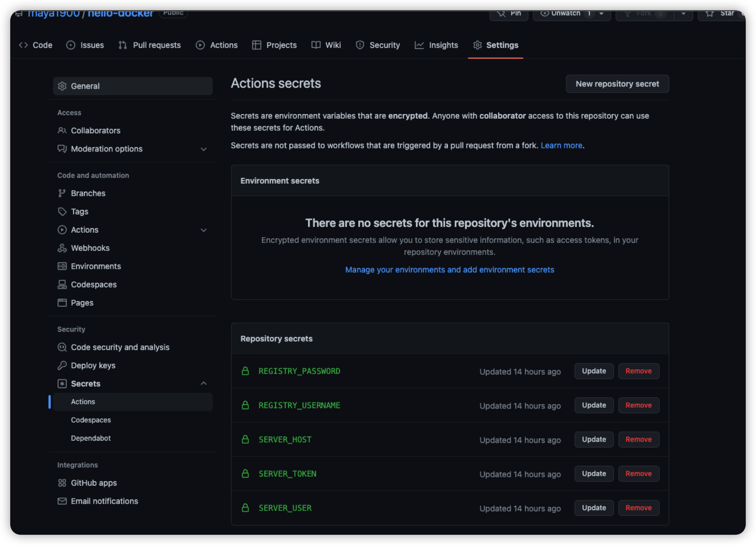Image resolution: width=756 pixels, height=545 pixels.
Task: Remove the REGISTRY_PASSWORD secret
Action: coord(638,371)
